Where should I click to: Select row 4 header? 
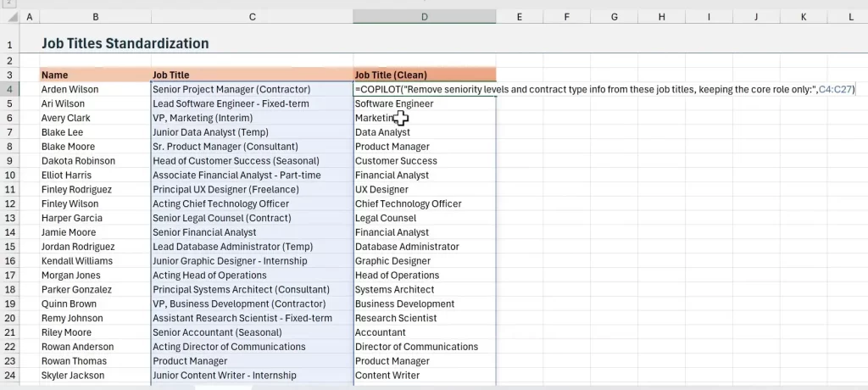(x=9, y=89)
